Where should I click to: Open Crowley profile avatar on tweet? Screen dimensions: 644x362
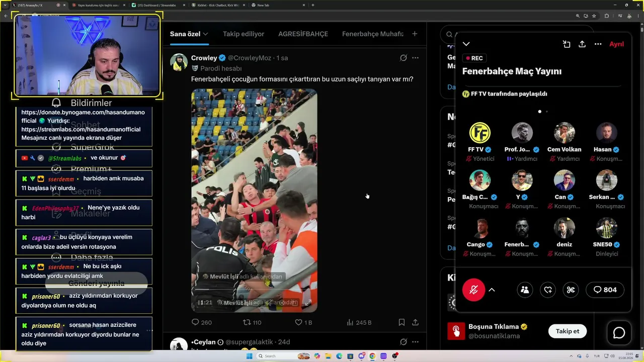click(179, 62)
